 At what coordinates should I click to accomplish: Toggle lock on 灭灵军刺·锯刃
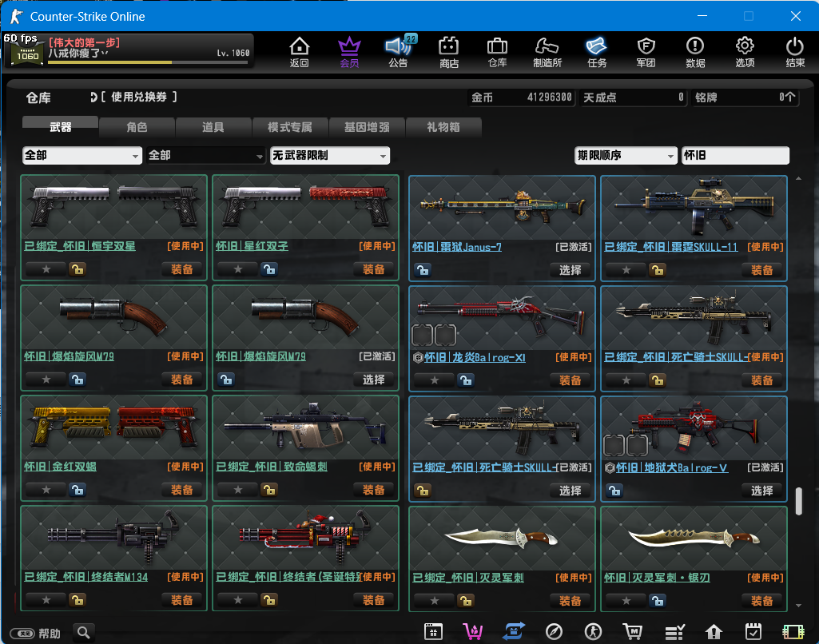click(658, 601)
